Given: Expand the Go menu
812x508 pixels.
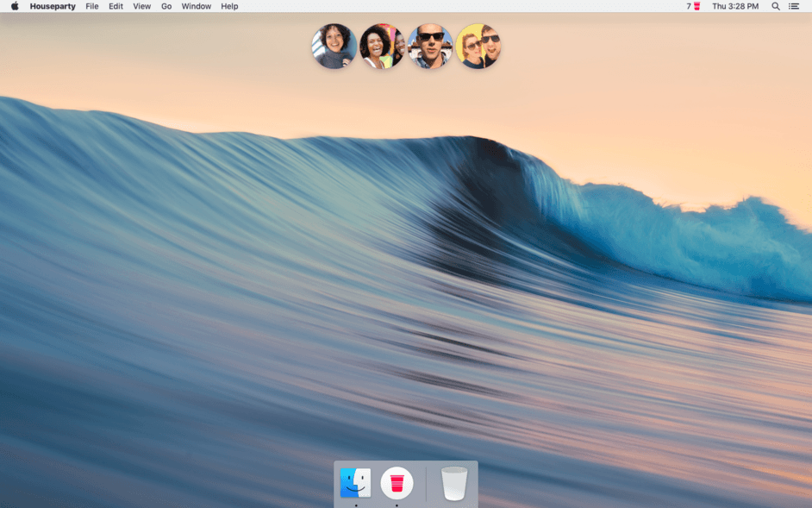Looking at the screenshot, I should (x=166, y=6).
